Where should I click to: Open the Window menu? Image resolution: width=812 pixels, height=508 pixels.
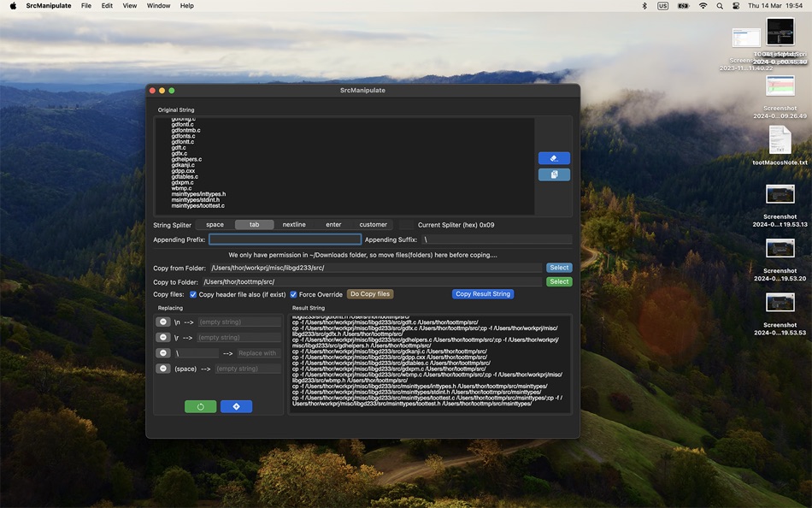tap(158, 6)
